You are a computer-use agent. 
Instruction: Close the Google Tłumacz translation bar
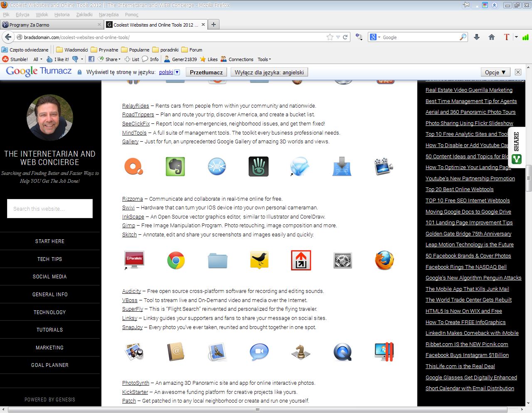tap(518, 72)
